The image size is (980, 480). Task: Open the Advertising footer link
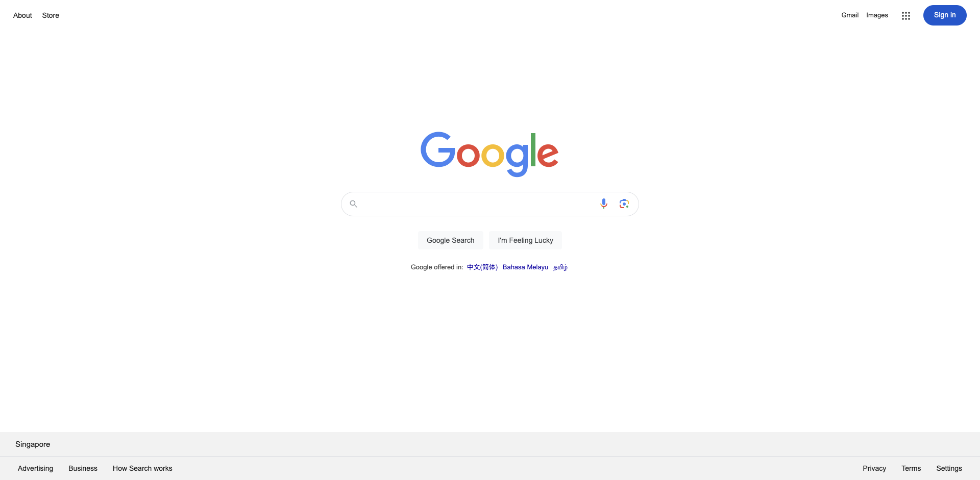35,468
